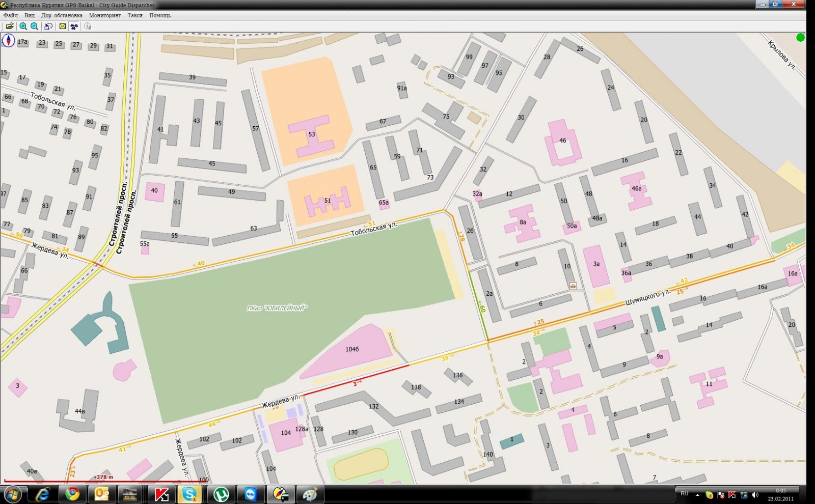Click building 51 on the map

[328, 201]
